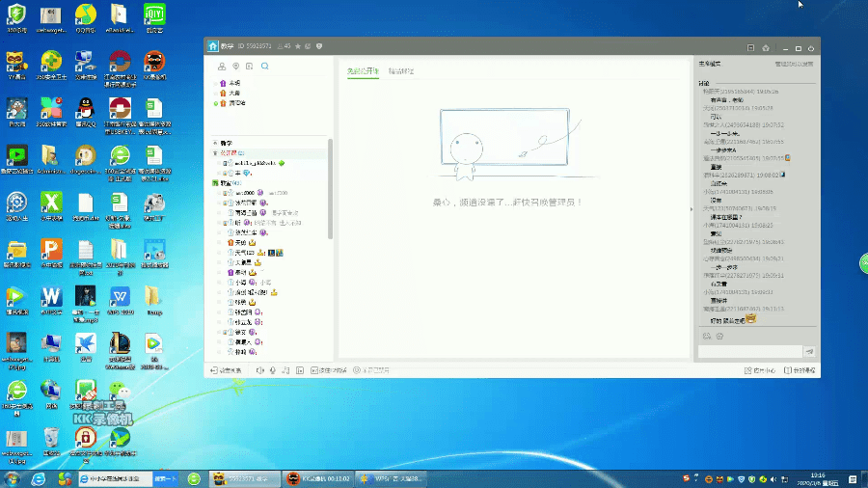Image resolution: width=868 pixels, height=488 pixels.
Task: Open the emoji picker in chat panel
Action: (x=707, y=336)
